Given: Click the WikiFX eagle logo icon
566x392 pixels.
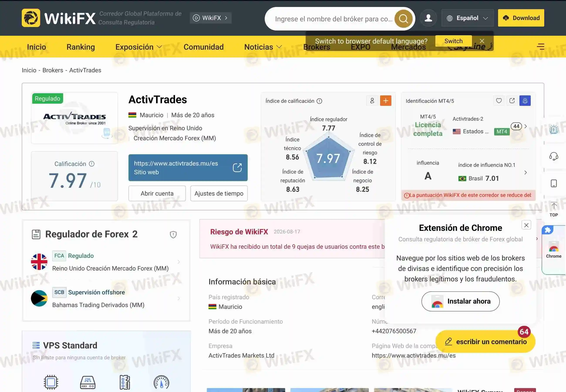Looking at the screenshot, I should (31, 18).
